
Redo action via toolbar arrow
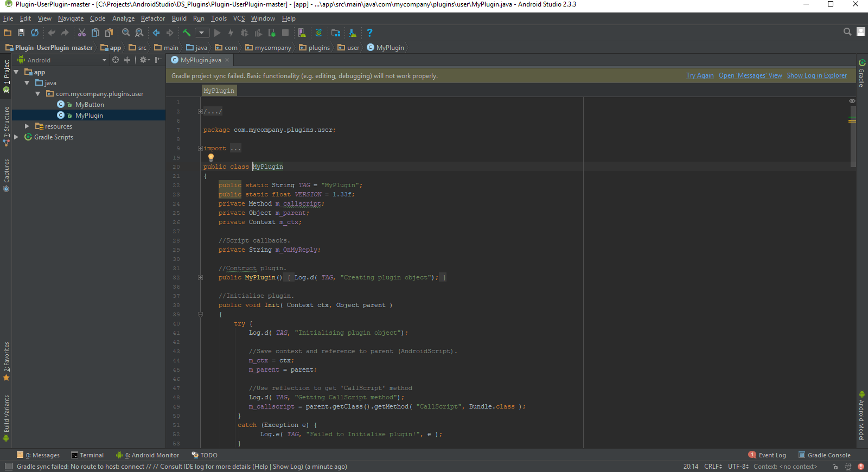(x=65, y=33)
